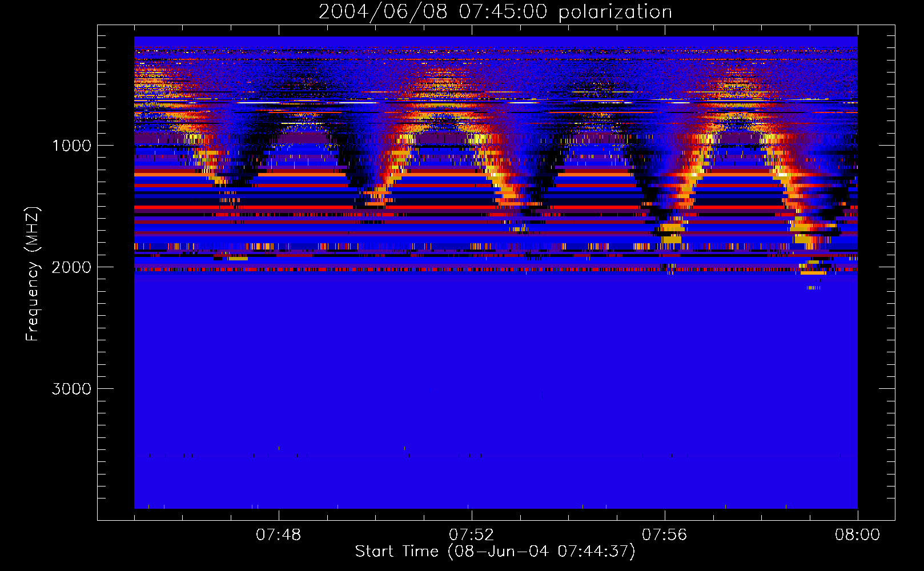Click the 'Start Time (08-Jun-04 07:44:37)' axis label

495,552
